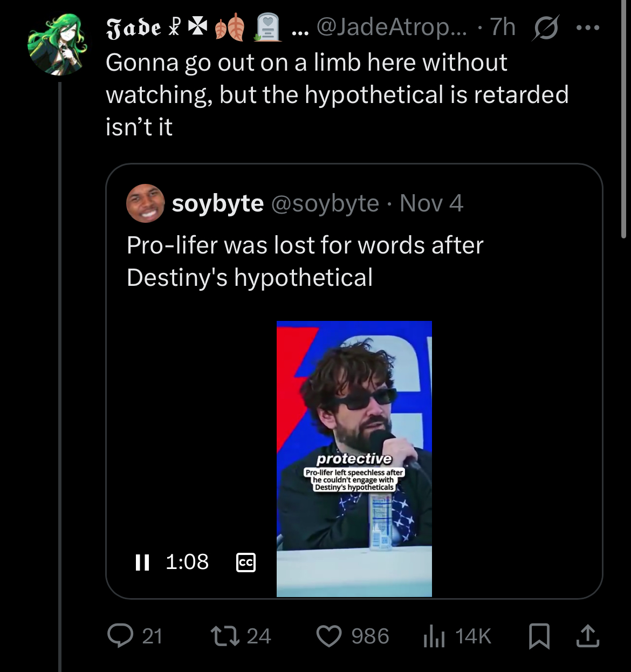Bookmark this post

[539, 636]
